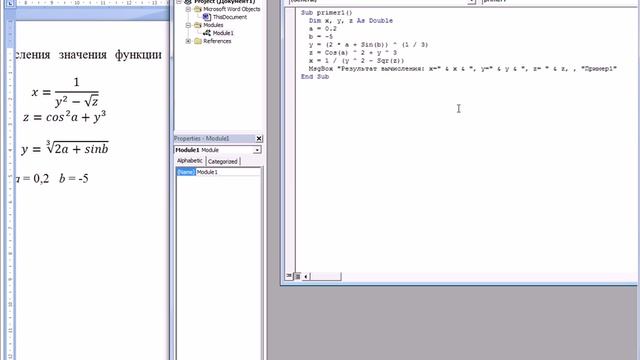This screenshot has width=640, height=360.
Task: Click the 'End Sub' line
Action: click(x=315, y=77)
